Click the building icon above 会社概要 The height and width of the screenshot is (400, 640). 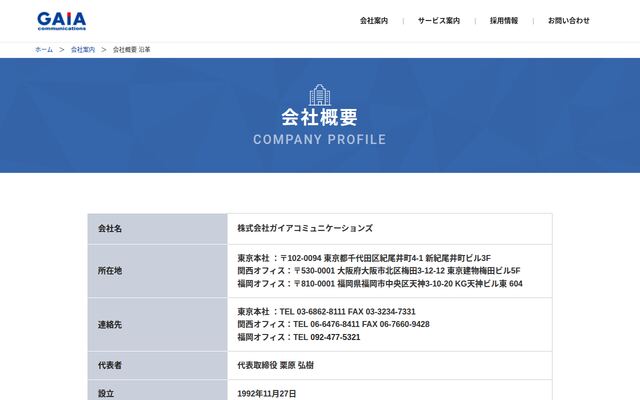point(320,95)
